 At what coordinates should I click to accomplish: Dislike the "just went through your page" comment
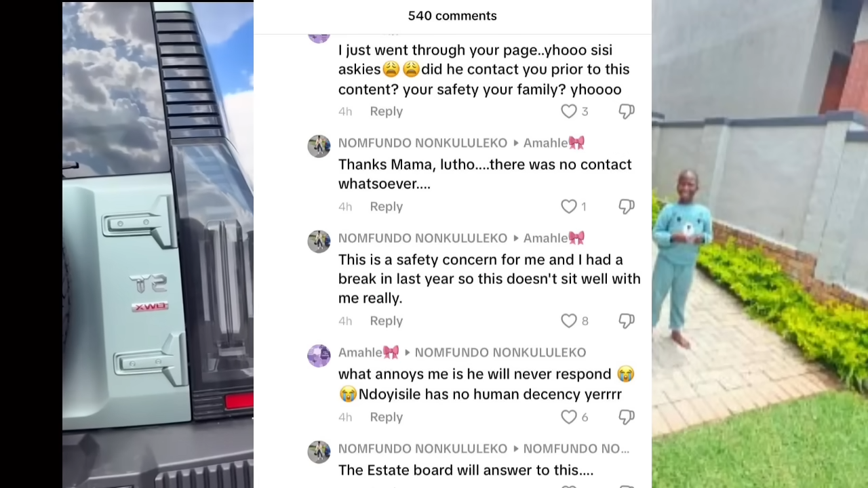[x=627, y=111]
